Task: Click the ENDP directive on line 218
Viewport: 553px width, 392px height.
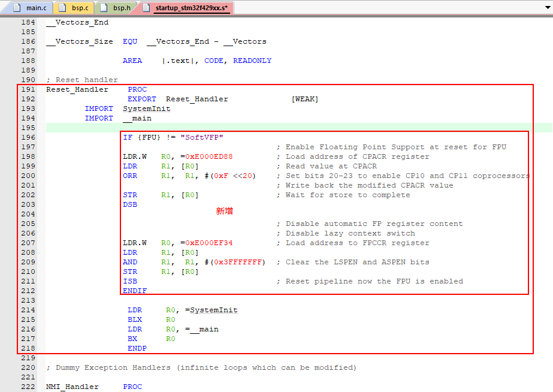Action: 137,349
